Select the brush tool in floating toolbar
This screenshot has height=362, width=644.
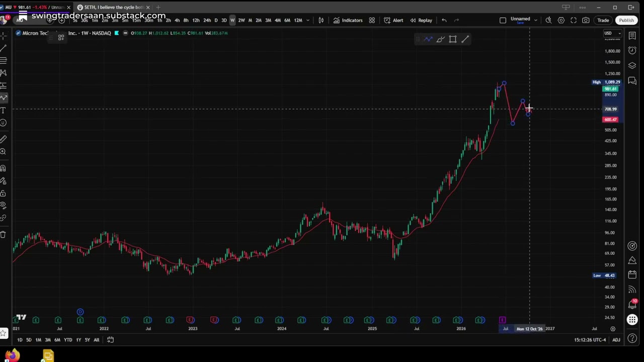pos(440,39)
